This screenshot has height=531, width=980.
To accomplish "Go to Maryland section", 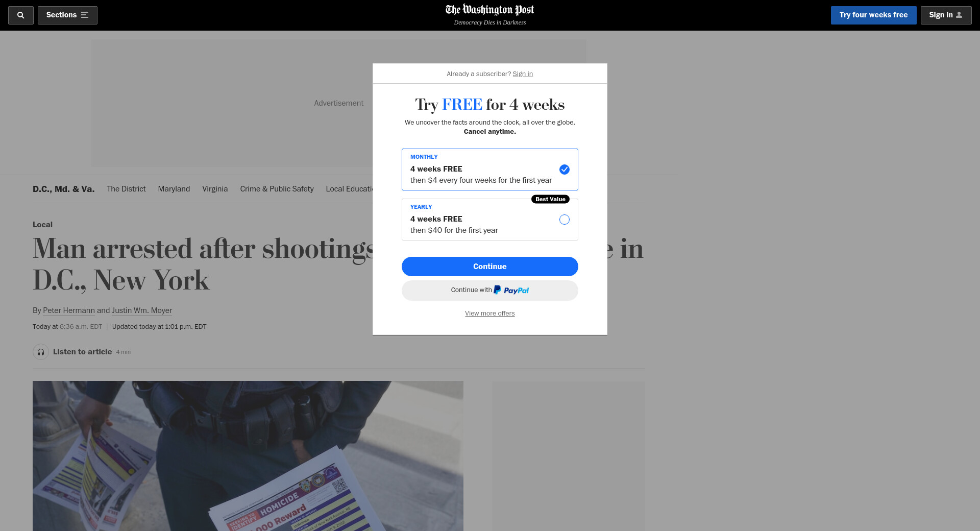I will pyautogui.click(x=174, y=189).
